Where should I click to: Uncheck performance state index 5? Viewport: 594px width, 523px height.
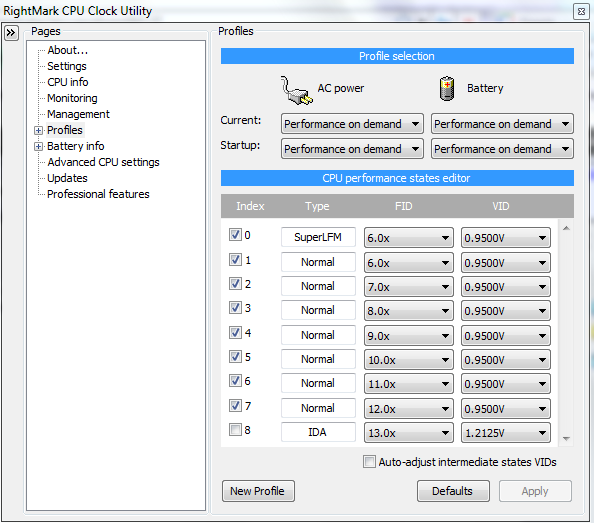[x=235, y=356]
